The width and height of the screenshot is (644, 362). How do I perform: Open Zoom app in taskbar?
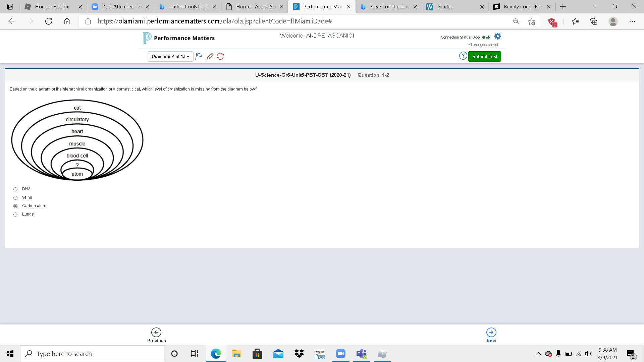point(340,354)
